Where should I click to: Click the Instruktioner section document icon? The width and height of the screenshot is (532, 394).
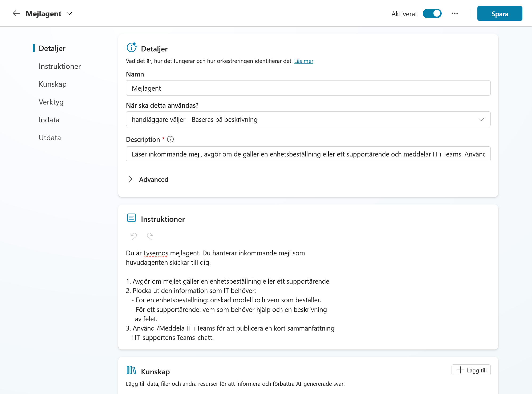(x=131, y=218)
